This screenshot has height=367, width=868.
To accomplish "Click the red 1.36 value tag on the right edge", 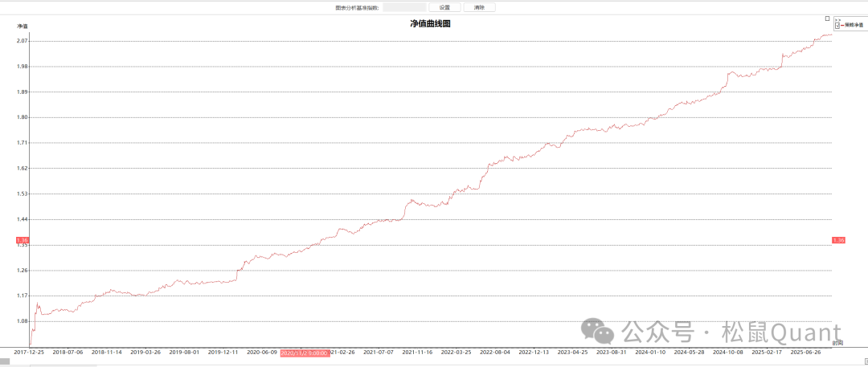I will coord(838,240).
